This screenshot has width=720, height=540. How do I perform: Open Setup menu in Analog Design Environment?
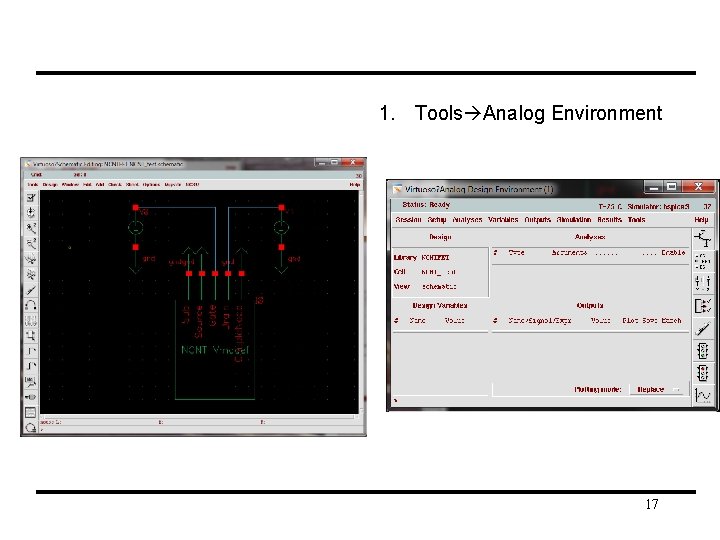click(x=437, y=220)
